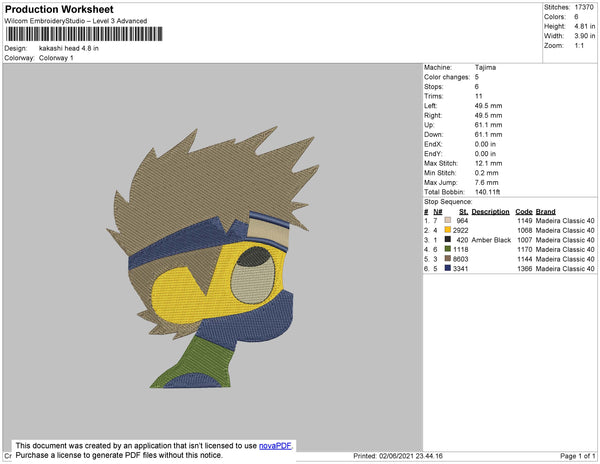The height and width of the screenshot is (464, 600).
Task: Click the Trims value 11
Action: coord(478,96)
